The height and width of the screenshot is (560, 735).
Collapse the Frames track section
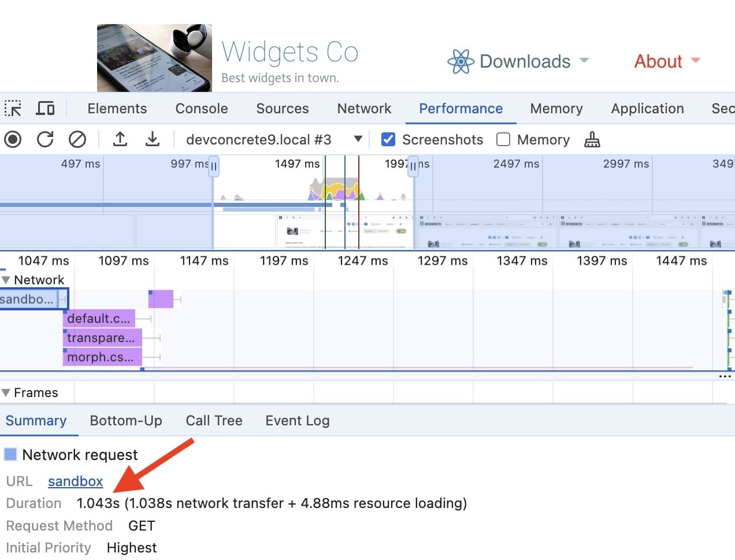6,393
